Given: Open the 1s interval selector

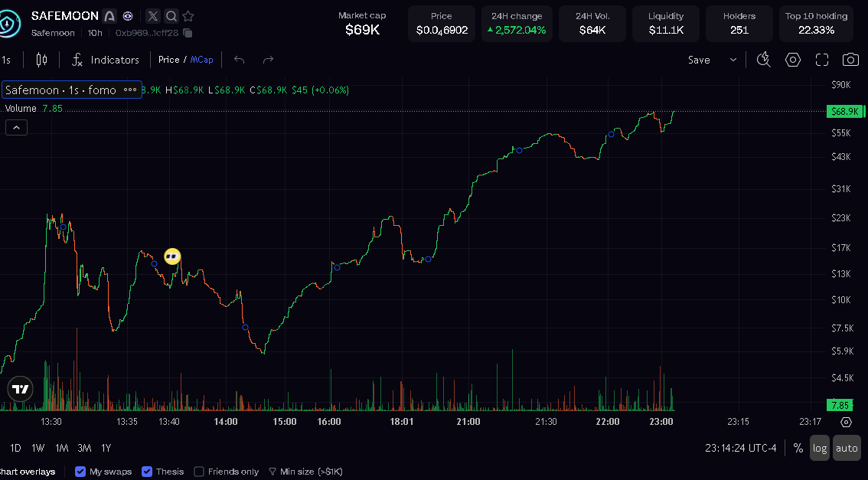Looking at the screenshot, I should [6, 60].
